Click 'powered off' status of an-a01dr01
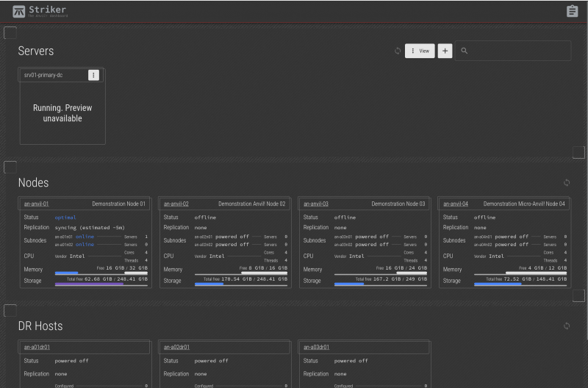 click(71, 361)
